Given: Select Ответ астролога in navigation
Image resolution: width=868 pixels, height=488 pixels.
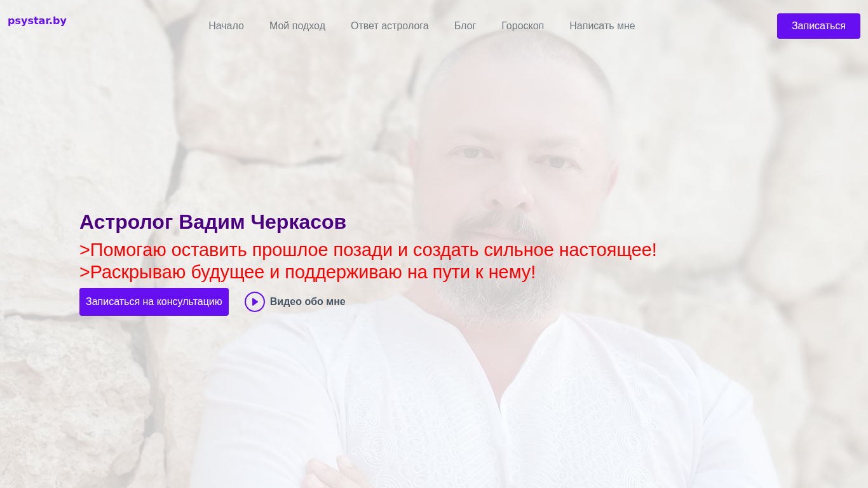Looking at the screenshot, I should [x=390, y=26].
